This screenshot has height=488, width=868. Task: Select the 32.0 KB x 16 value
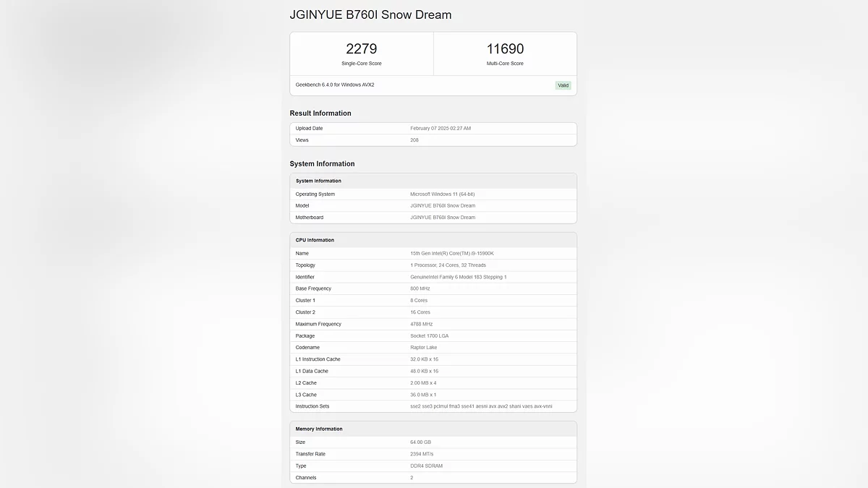425,359
